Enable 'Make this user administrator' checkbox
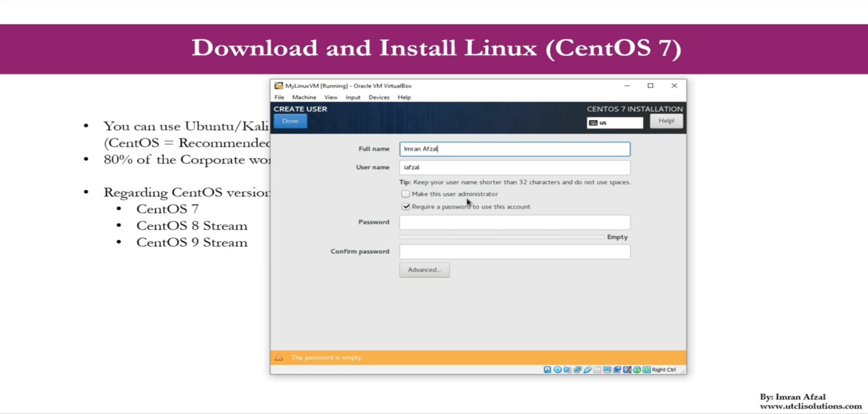 tap(406, 194)
